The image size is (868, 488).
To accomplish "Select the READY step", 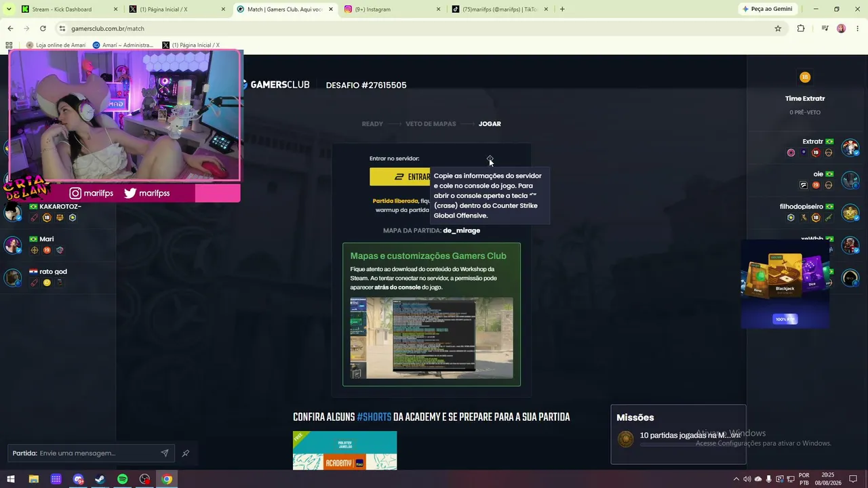I will point(372,124).
